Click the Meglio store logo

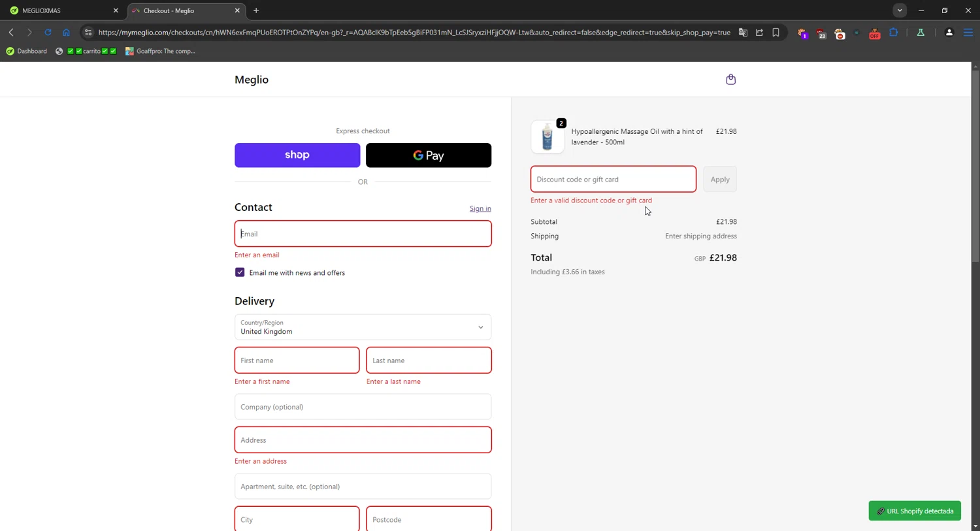pos(252,80)
